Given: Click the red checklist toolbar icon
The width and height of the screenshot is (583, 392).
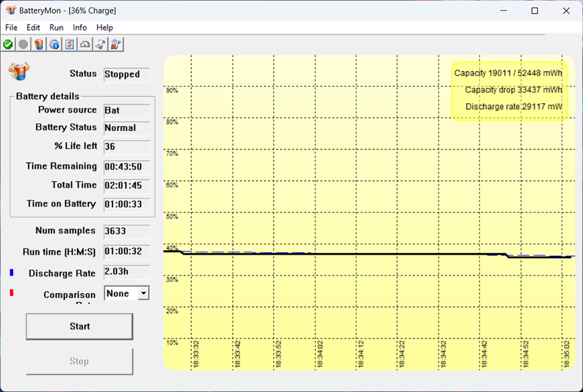Looking at the screenshot, I should pos(69,44).
